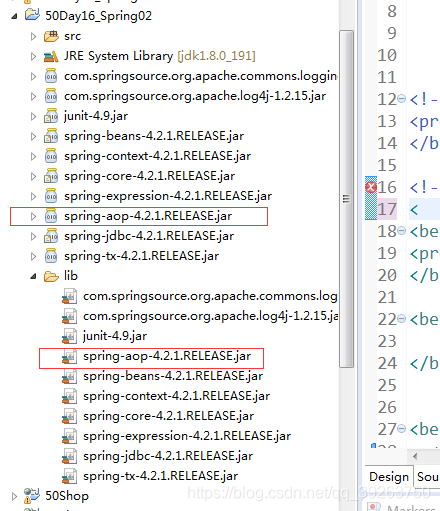The width and height of the screenshot is (440, 511).
Task: Click file icon of spring-context jar in lib
Action: [x=70, y=396]
